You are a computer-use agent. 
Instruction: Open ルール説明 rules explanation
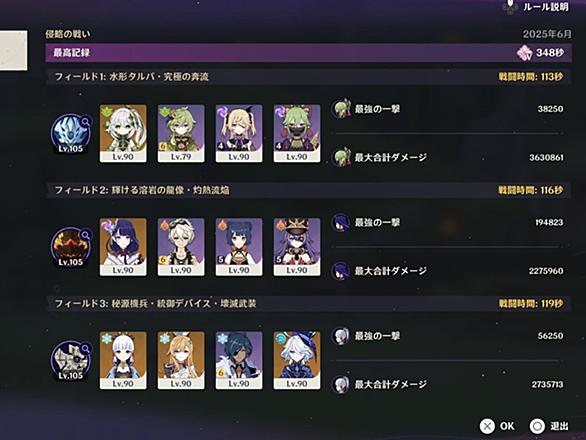[x=536, y=6]
